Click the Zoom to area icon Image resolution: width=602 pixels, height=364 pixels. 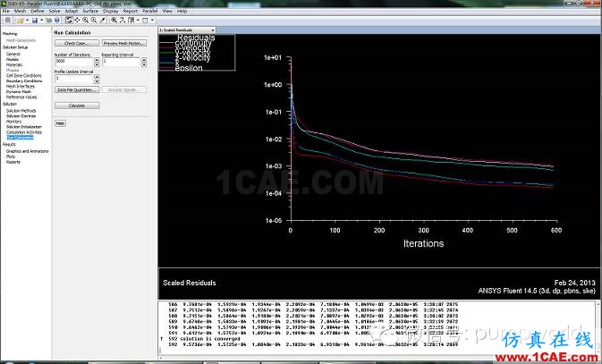(114, 20)
